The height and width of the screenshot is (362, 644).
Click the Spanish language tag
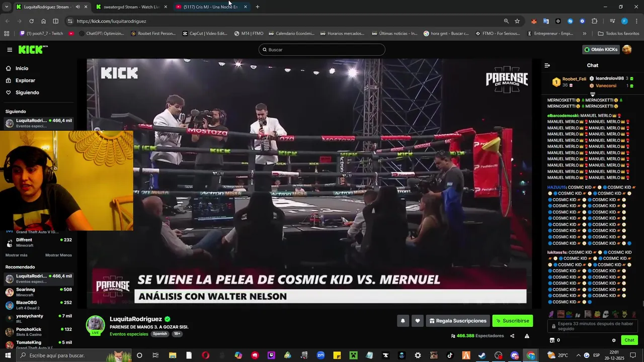(160, 334)
